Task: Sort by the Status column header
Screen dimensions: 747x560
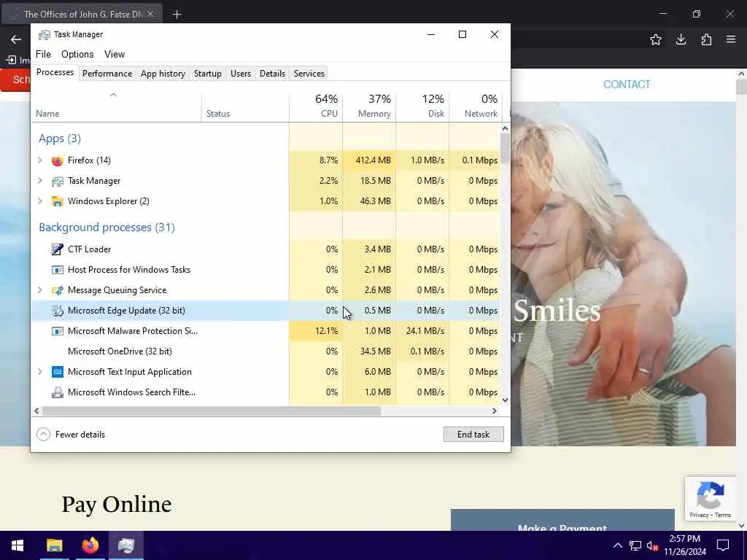Action: [x=245, y=106]
